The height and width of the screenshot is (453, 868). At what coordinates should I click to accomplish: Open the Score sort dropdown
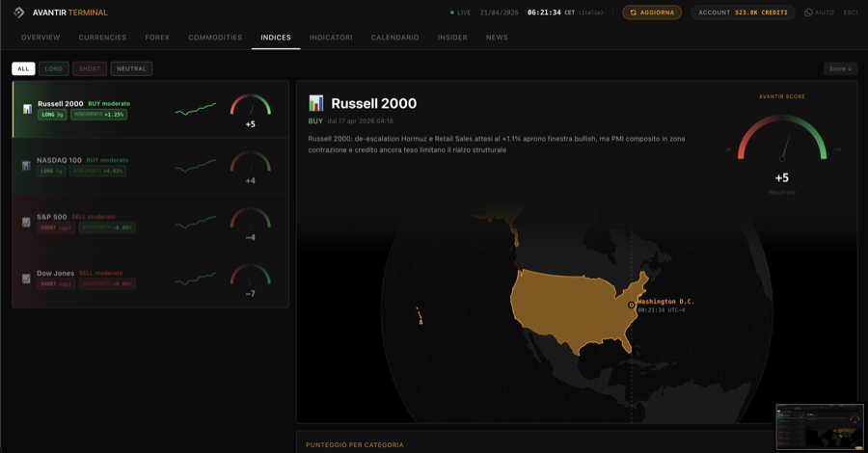(x=840, y=68)
